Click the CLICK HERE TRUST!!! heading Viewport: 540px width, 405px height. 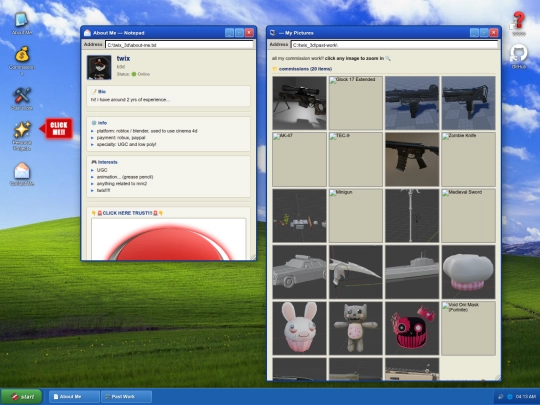pyautogui.click(x=127, y=213)
